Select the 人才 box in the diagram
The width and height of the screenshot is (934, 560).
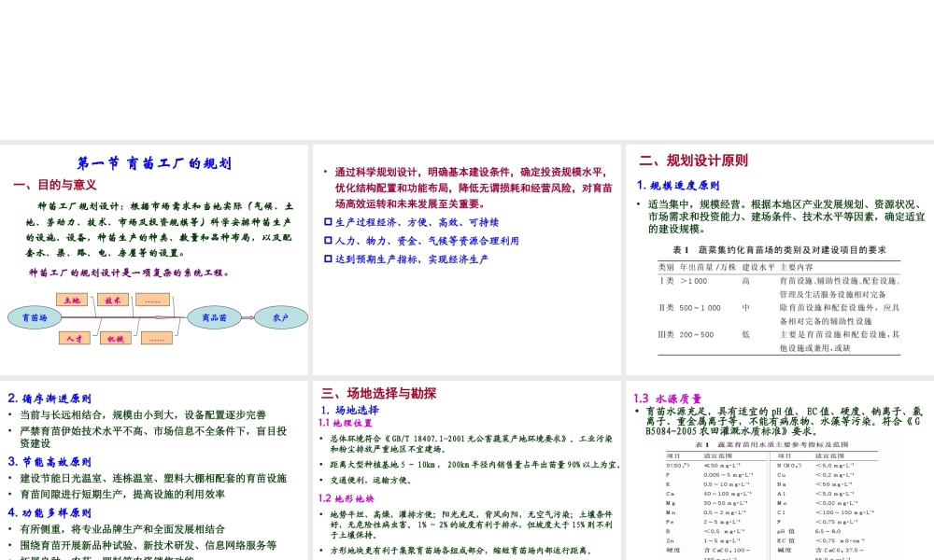pyautogui.click(x=76, y=338)
